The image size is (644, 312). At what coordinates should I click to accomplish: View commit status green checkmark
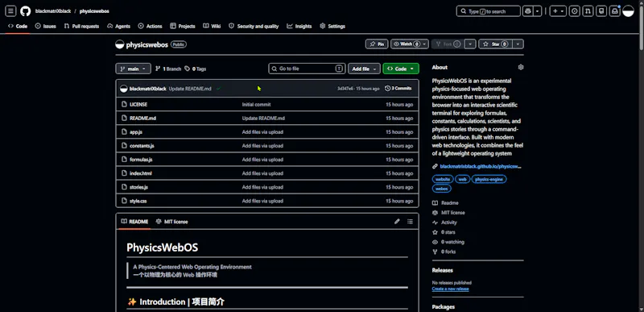click(x=218, y=89)
